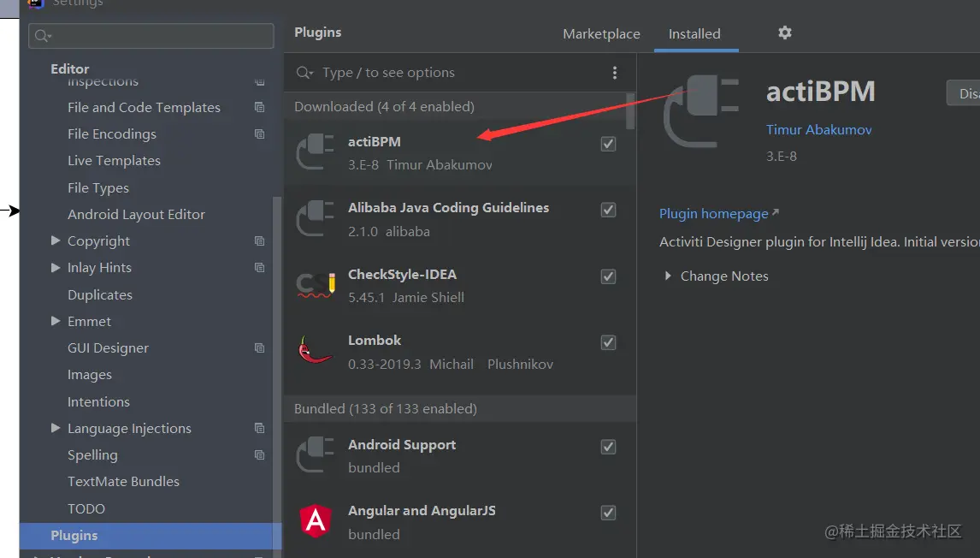980x558 pixels.
Task: Click the Lombok chili pepper icon
Action: 315,350
